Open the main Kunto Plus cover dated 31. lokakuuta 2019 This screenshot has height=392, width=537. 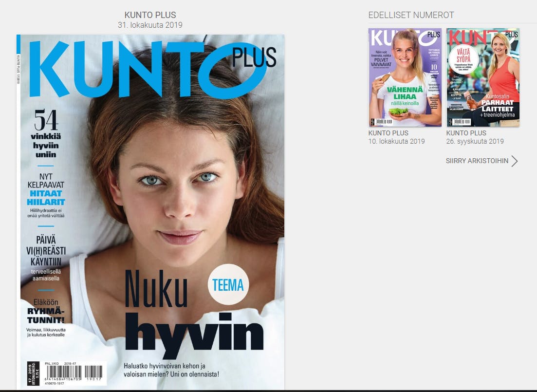click(150, 212)
